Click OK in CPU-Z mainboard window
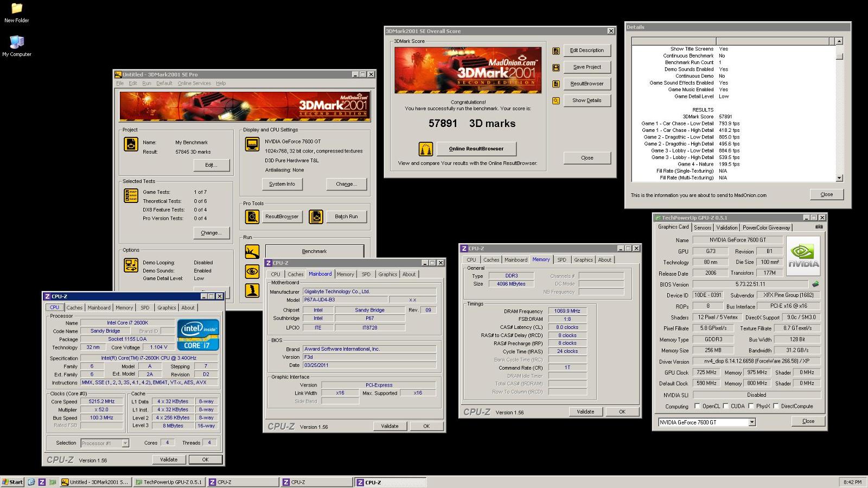The width and height of the screenshot is (868, 488). (426, 427)
